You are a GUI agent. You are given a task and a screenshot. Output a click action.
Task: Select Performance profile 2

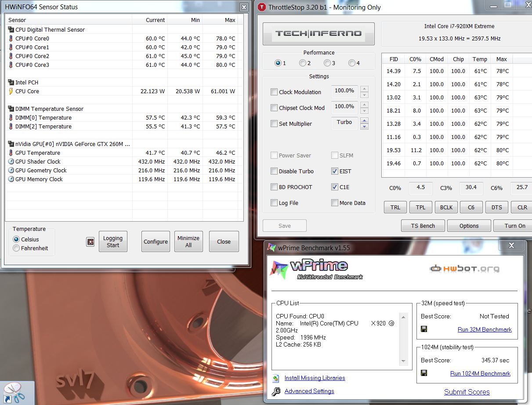click(302, 63)
